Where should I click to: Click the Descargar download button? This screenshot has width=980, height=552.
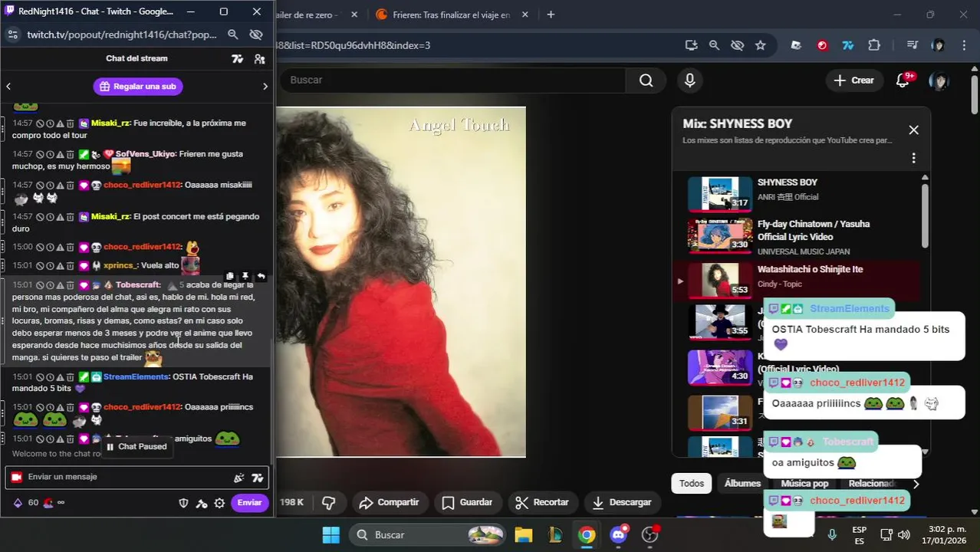point(621,502)
